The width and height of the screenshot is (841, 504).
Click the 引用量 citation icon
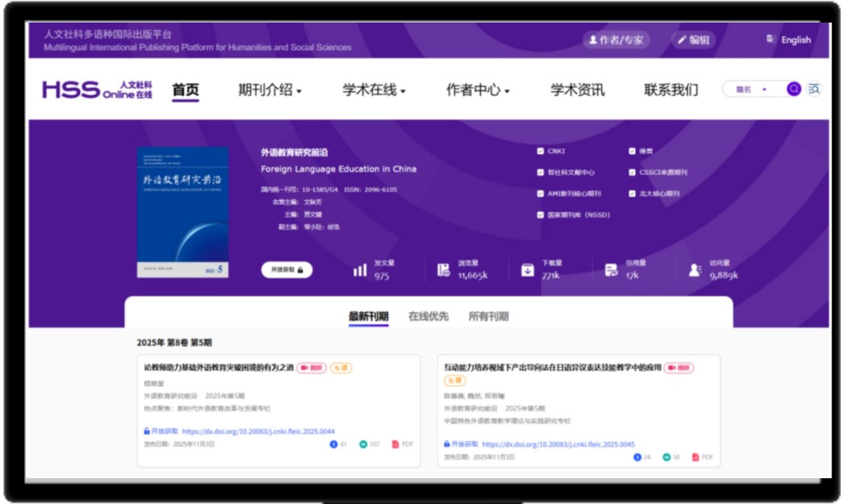[x=611, y=270]
